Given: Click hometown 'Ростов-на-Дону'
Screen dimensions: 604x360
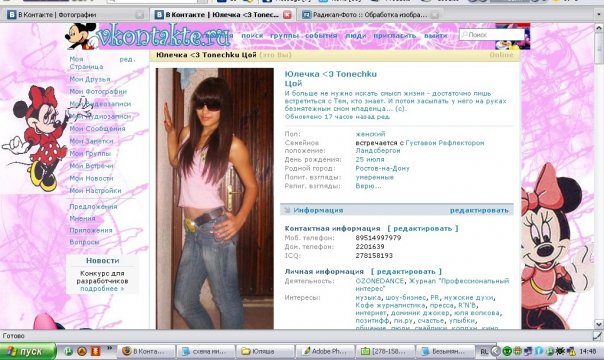Looking at the screenshot, I should [383, 168].
